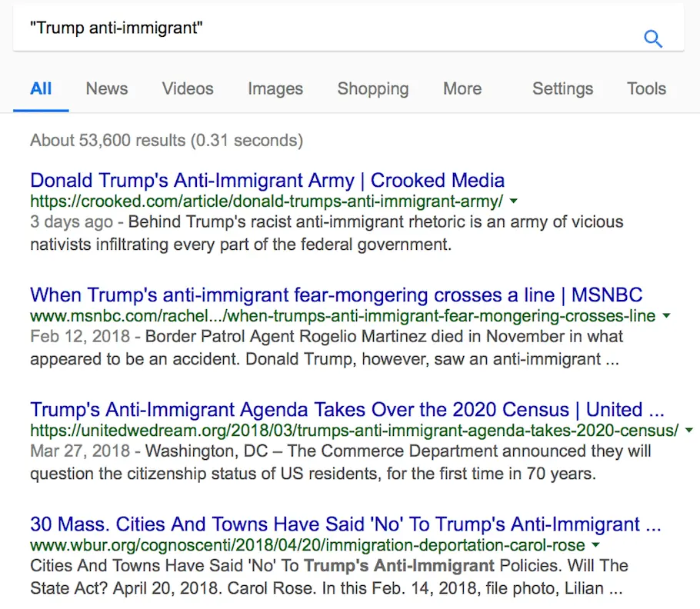Viewport: 700px width, 609px height.
Task: Open the MSNBC fear-mongering article
Action: (335, 295)
